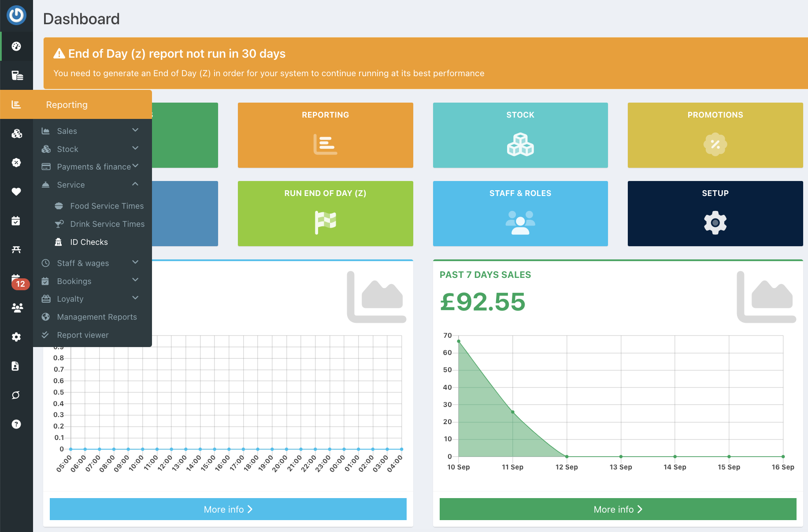Click the gear icon on Setup tile
This screenshot has height=532, width=808.
click(x=715, y=222)
